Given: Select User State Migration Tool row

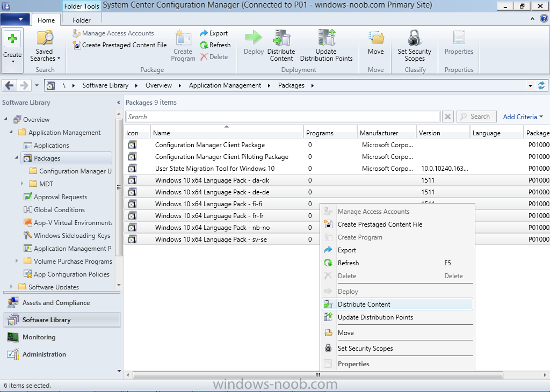Looking at the screenshot, I should (x=337, y=168).
